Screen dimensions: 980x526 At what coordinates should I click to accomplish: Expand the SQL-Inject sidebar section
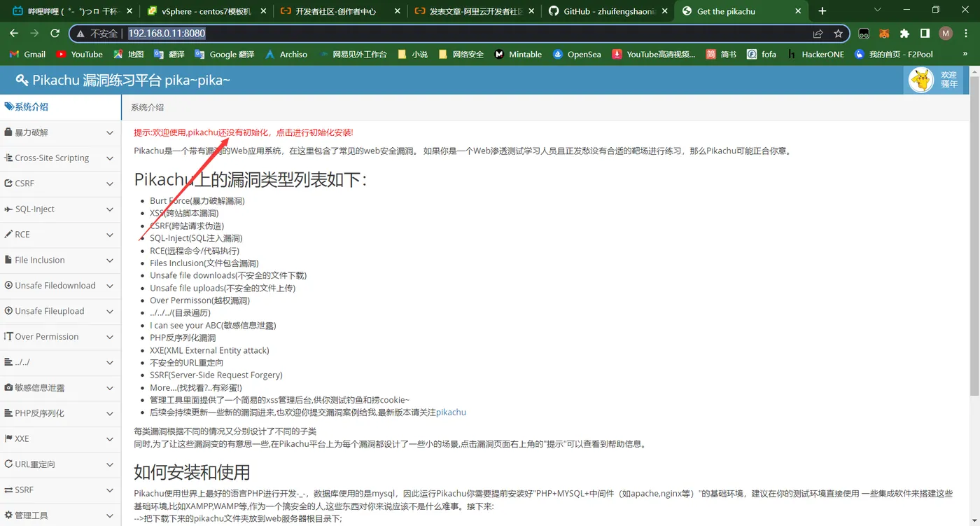coord(60,209)
